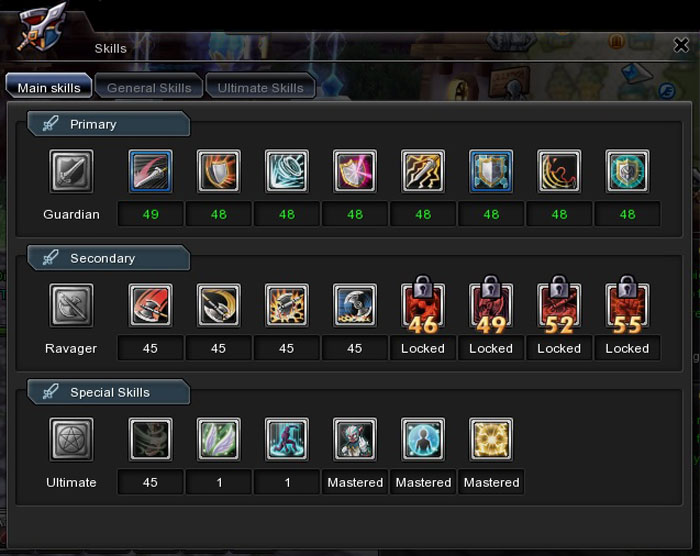Select the locked skill requiring level 46
Screen dimensions: 700x556
[x=423, y=305]
